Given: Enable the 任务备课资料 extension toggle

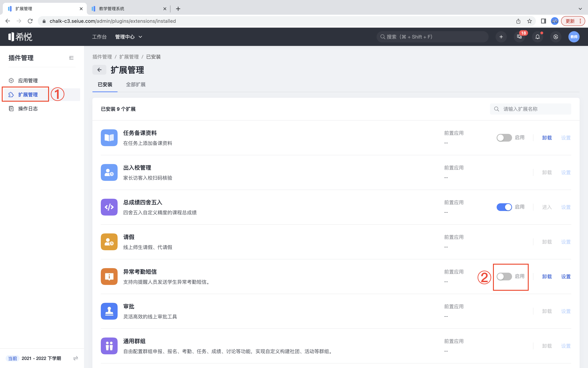Looking at the screenshot, I should click(x=504, y=138).
